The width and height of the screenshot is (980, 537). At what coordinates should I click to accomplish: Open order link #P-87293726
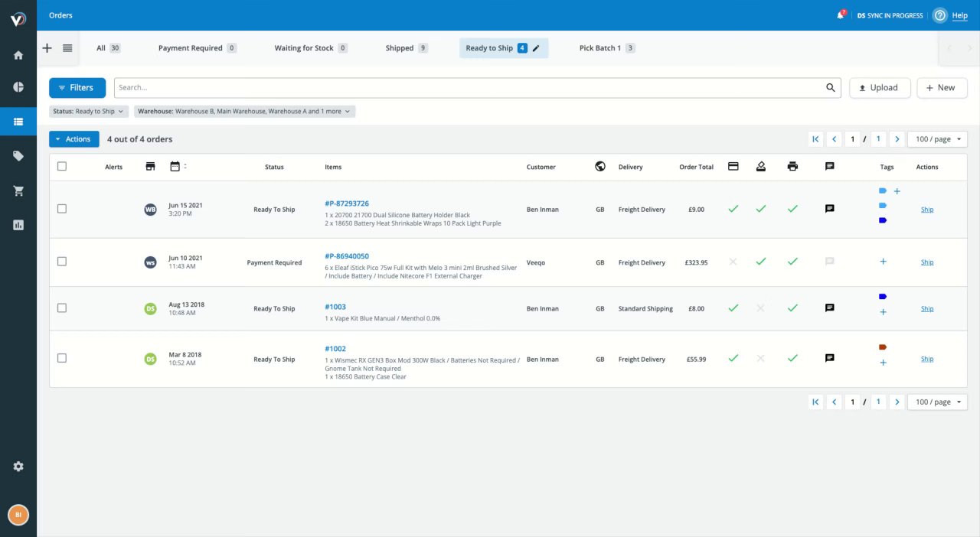(x=347, y=203)
